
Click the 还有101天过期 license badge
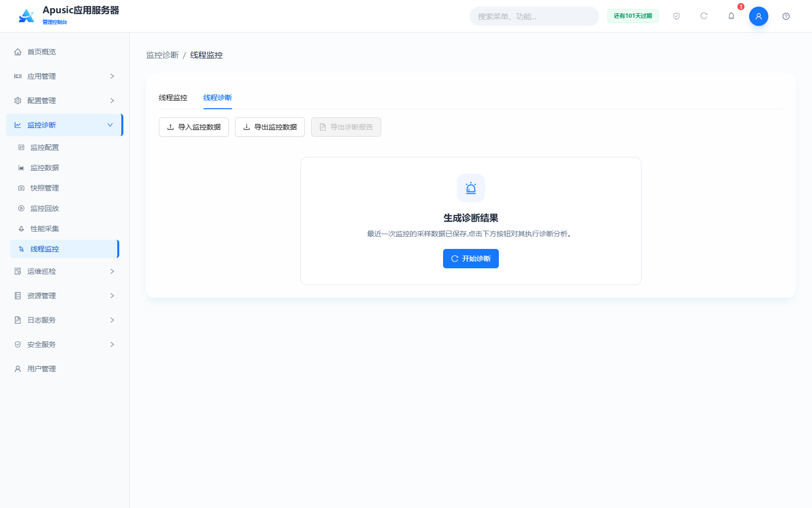click(633, 16)
